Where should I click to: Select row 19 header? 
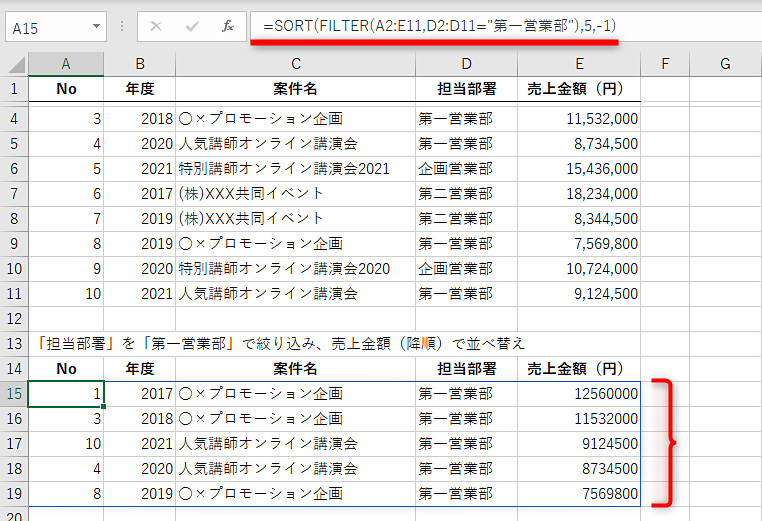pyautogui.click(x=14, y=494)
